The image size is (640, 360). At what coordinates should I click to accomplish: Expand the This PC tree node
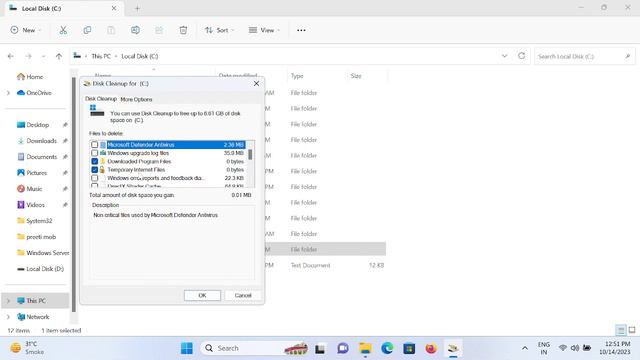[x=8, y=301]
